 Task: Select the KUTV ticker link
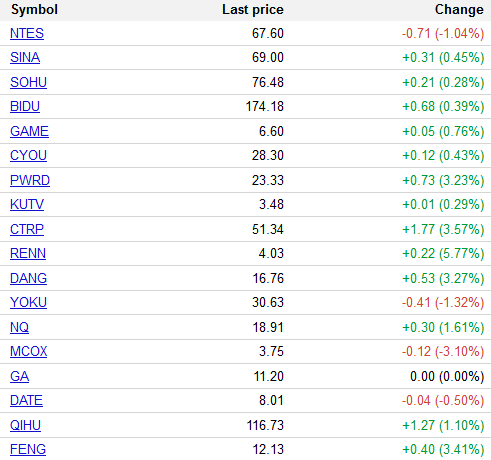[27, 204]
